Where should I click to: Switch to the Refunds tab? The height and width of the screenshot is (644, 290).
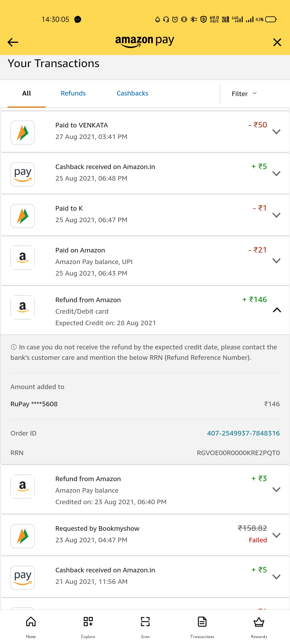point(73,93)
